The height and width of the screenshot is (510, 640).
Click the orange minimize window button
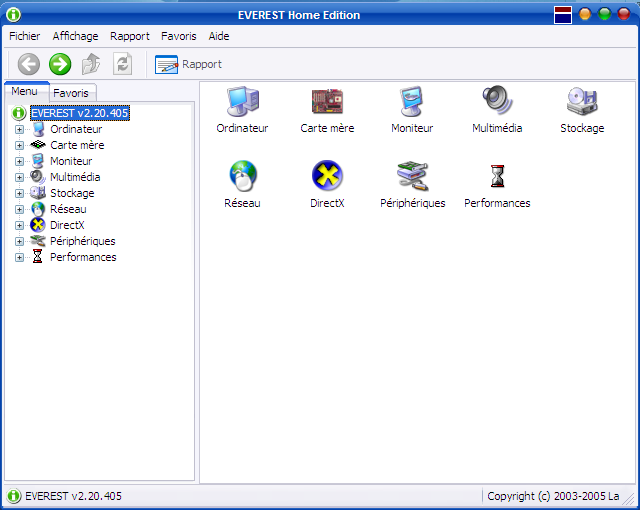point(585,14)
